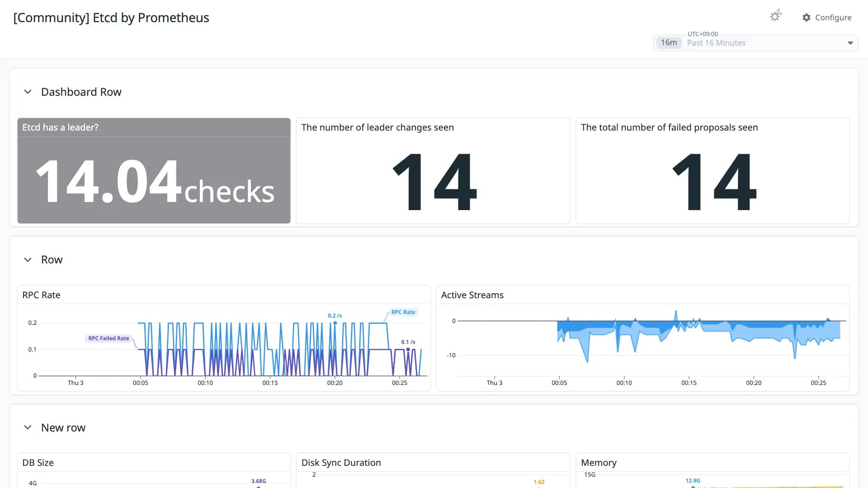Click the 12.9G value in Memory
This screenshot has width=868, height=488.
693,481
